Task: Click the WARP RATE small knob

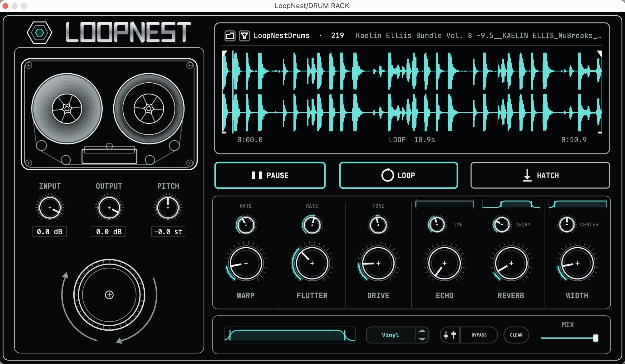Action: click(x=246, y=225)
